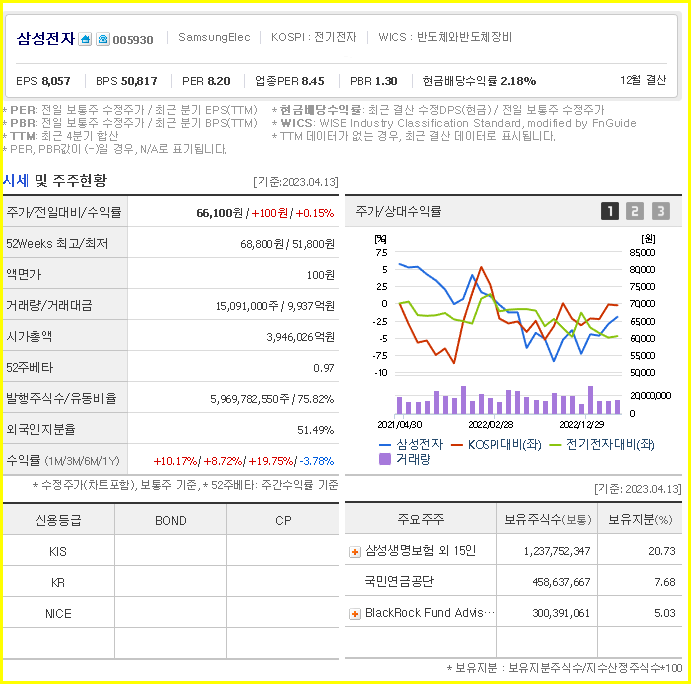Click 발행주식수 5,969,782,550주 value
Viewport: 691px width, 684px height.
[249, 399]
